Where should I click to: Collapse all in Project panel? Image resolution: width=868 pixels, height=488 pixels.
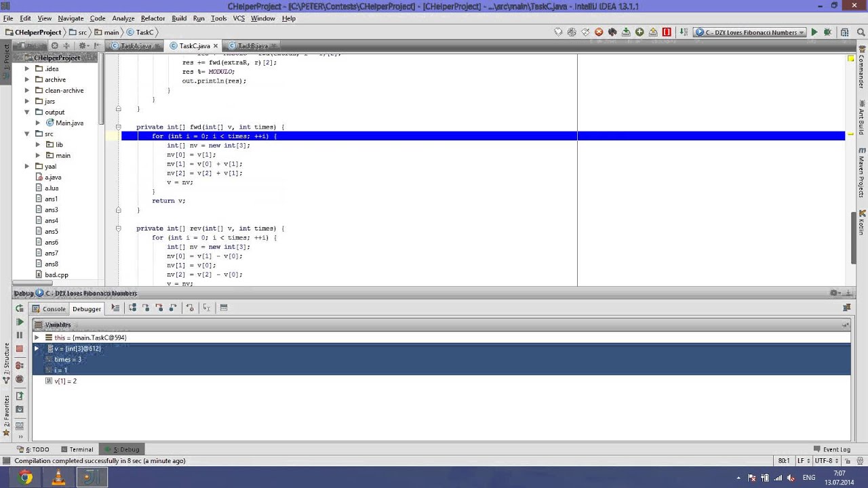coord(68,45)
